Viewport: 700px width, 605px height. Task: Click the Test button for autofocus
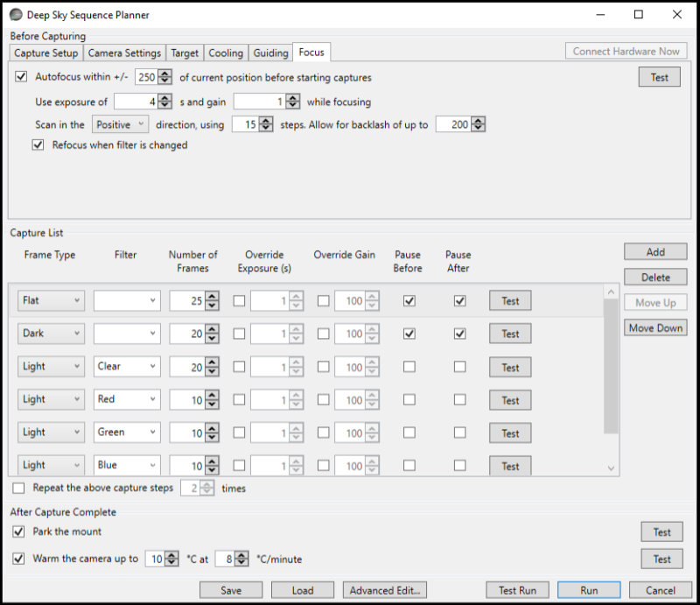(x=660, y=77)
